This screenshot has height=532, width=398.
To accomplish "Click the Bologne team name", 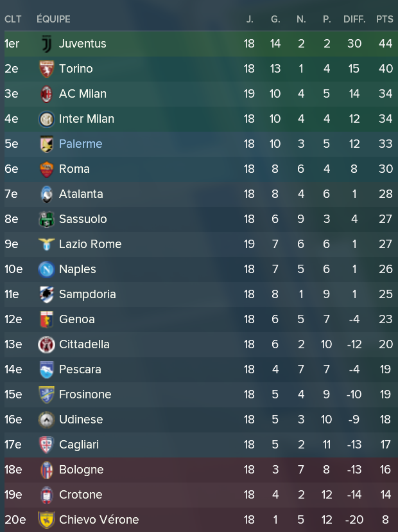I will coord(82,470).
